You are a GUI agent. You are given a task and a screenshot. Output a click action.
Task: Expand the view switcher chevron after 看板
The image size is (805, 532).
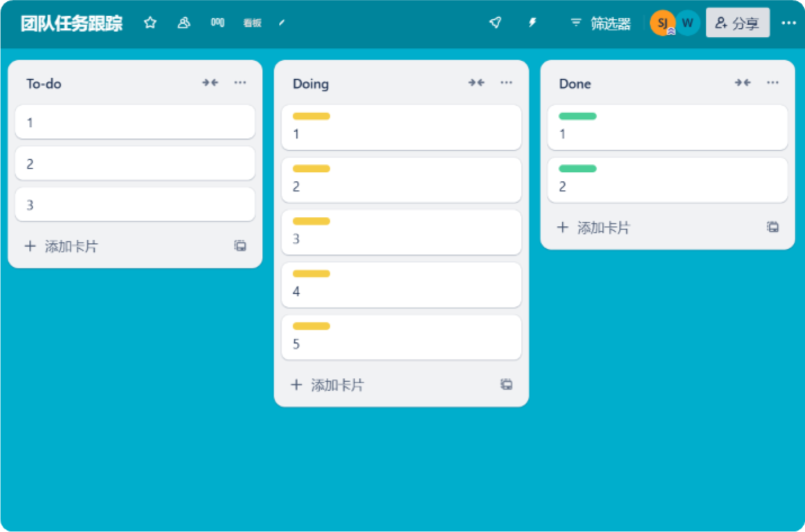point(282,23)
